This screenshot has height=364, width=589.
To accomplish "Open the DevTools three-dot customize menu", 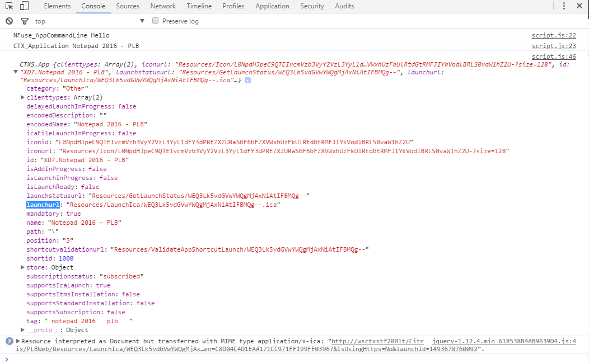I will pos(564,6).
